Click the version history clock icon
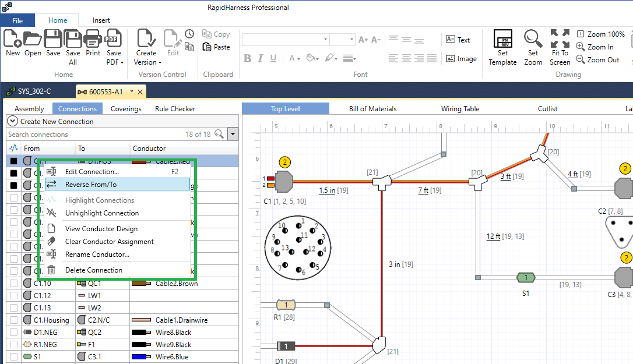 coord(189,34)
